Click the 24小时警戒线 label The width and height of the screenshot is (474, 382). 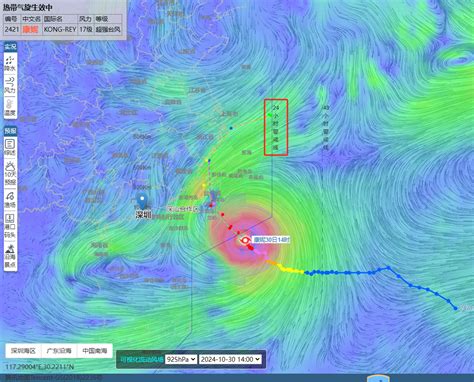pyautogui.click(x=276, y=127)
